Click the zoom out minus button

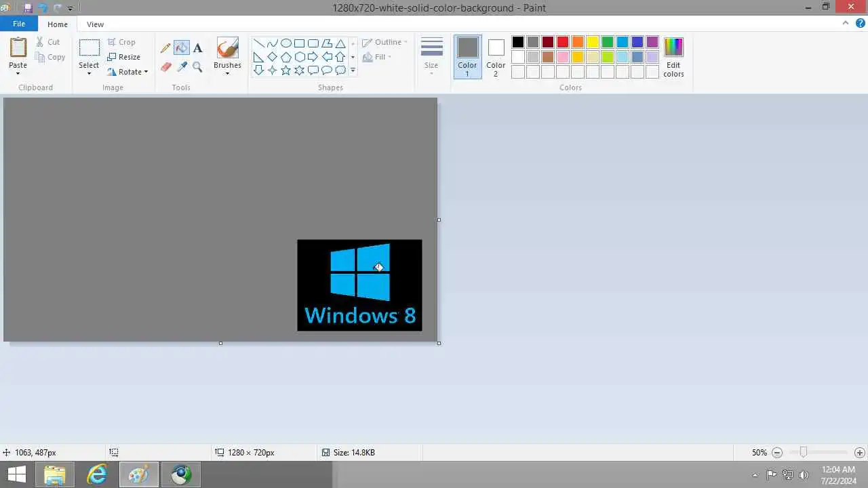click(x=777, y=452)
